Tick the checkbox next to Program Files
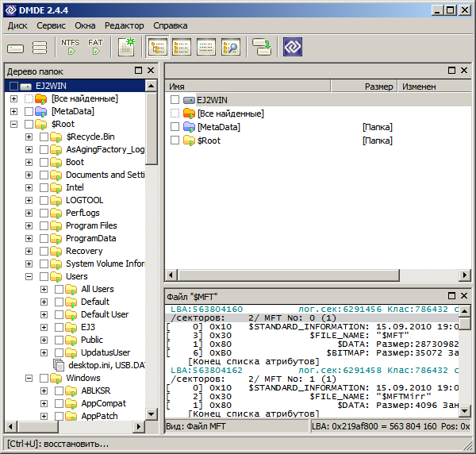The height and width of the screenshot is (454, 476). pyautogui.click(x=44, y=225)
